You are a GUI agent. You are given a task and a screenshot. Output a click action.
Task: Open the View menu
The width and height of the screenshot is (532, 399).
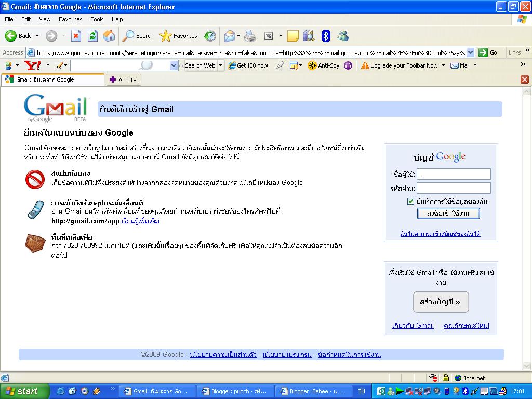(45, 19)
